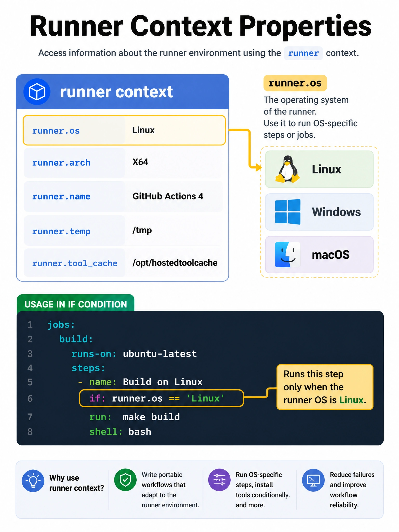Click the runner.name property name
The height and width of the screenshot is (532, 399).
[61, 197]
